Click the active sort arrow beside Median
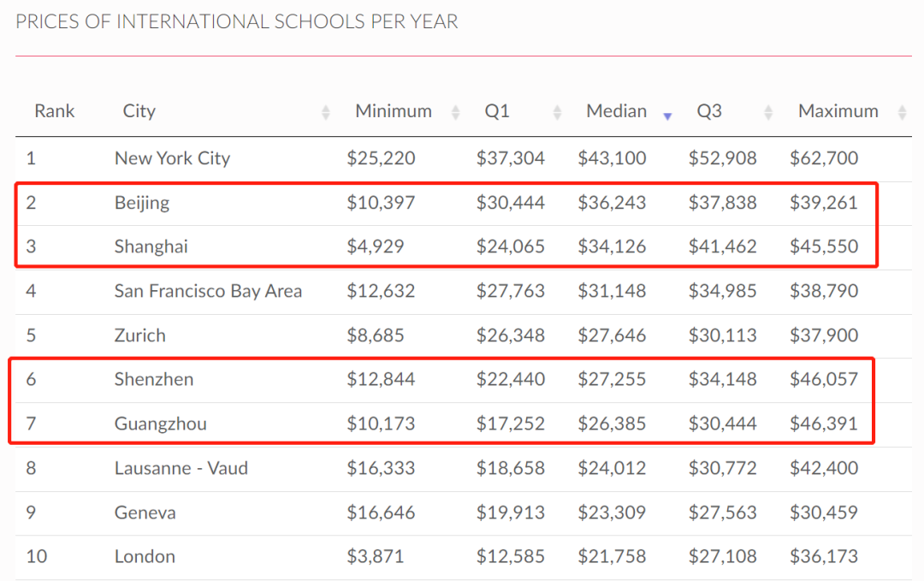 667,116
